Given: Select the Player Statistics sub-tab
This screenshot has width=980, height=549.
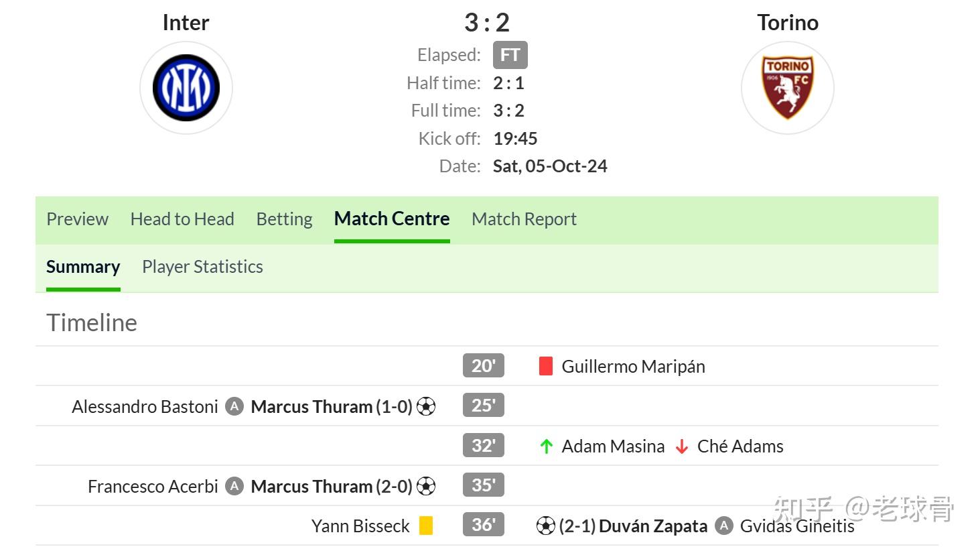Looking at the screenshot, I should 202,267.
